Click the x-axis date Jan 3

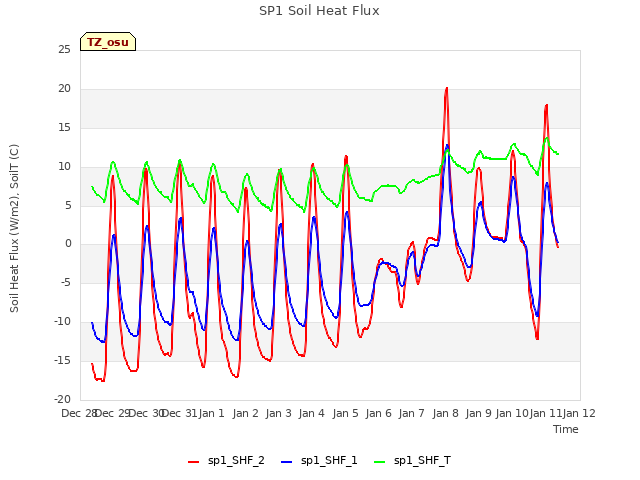(279, 413)
